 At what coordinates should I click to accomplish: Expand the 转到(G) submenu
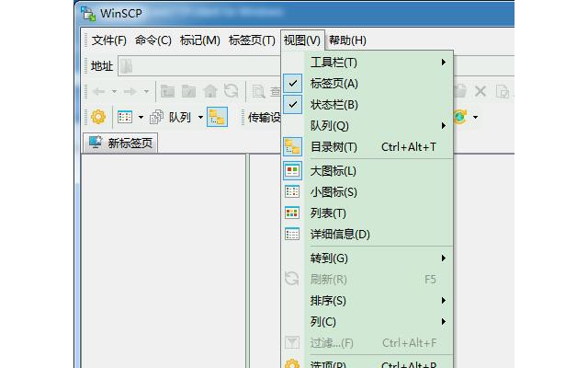pos(367,258)
